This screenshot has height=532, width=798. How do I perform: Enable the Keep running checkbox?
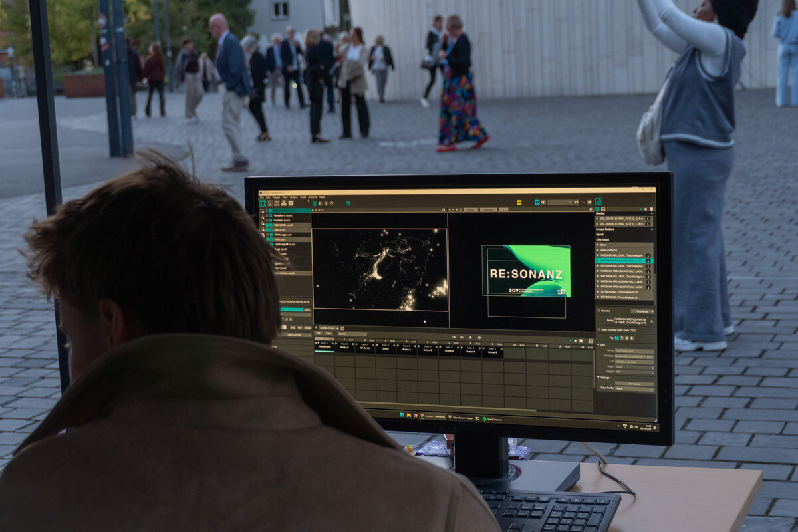598,329
